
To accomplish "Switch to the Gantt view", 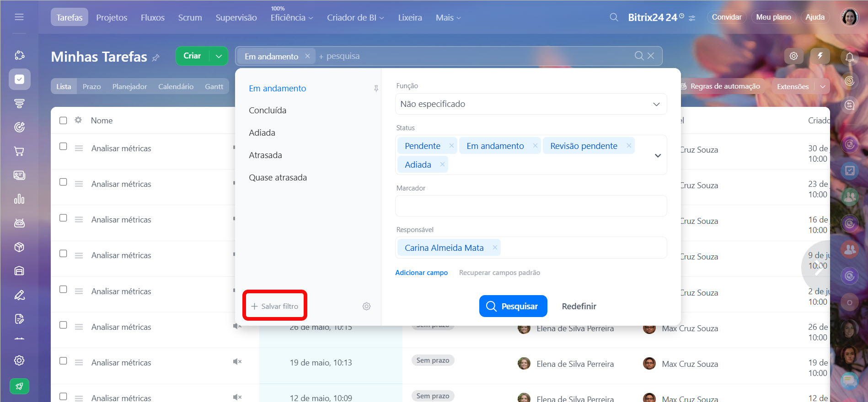I will 214,86.
